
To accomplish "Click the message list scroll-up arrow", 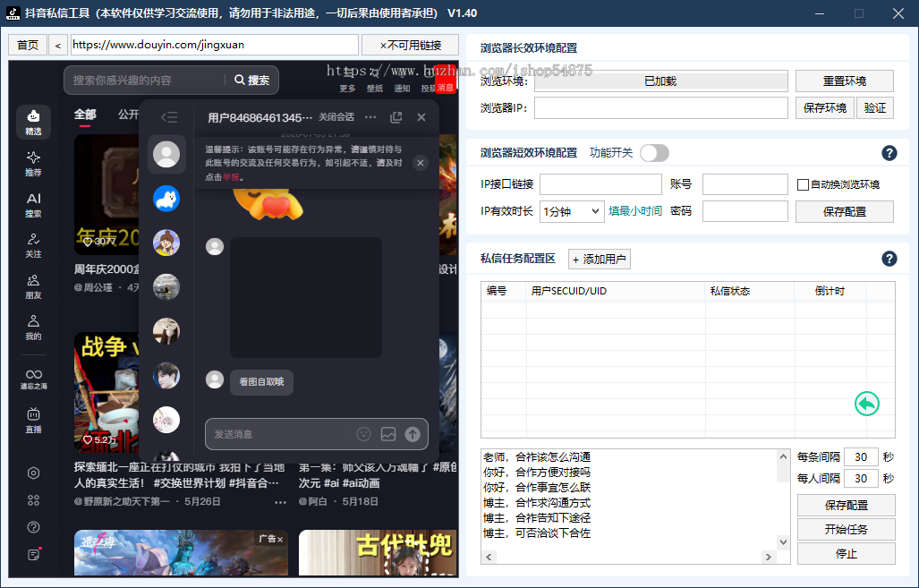I will 784,456.
